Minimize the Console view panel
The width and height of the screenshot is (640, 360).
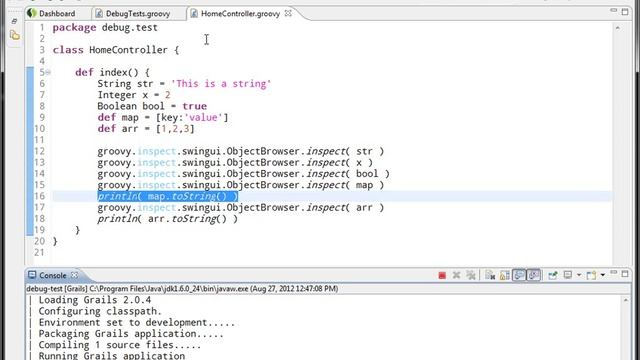(x=613, y=273)
